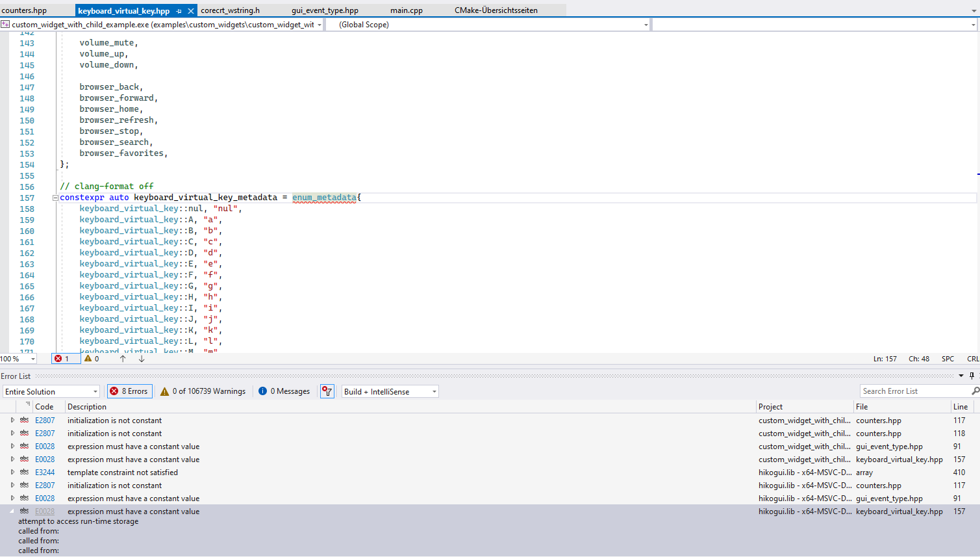Click the down arrow to go to next issue
The width and height of the screenshot is (980, 557).
[x=141, y=358]
